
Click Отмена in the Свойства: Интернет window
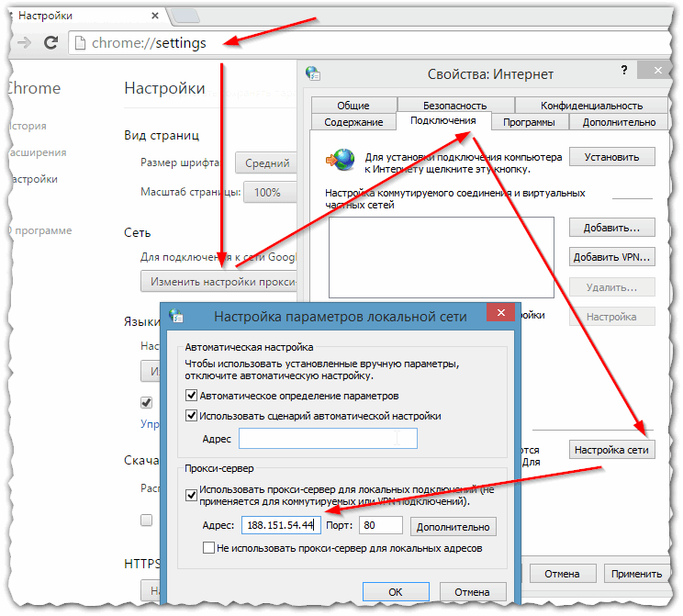tap(562, 574)
